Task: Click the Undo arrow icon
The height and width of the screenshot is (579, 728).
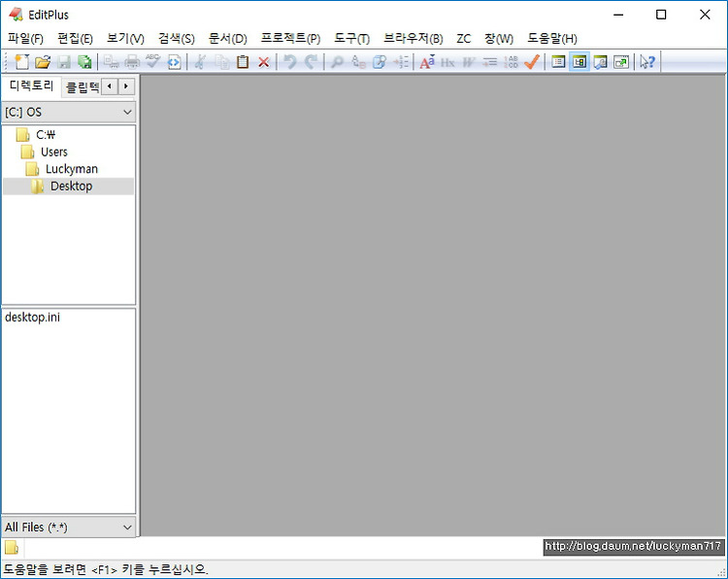Action: pos(289,62)
